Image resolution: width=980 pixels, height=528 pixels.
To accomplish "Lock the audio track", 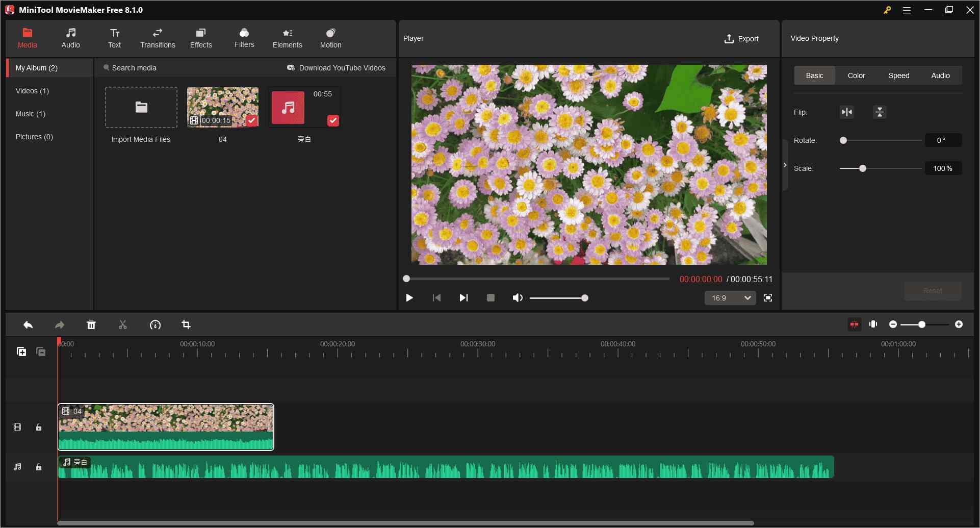I will click(x=39, y=467).
